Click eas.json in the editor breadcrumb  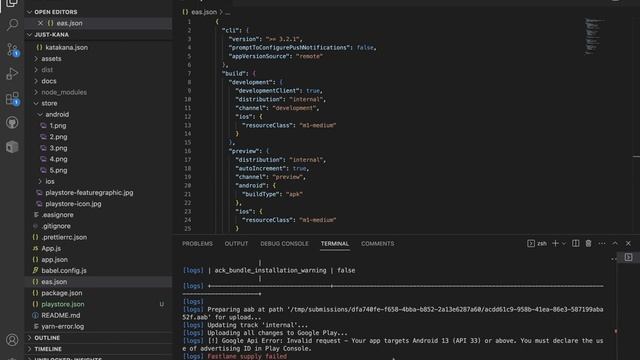[x=204, y=12]
